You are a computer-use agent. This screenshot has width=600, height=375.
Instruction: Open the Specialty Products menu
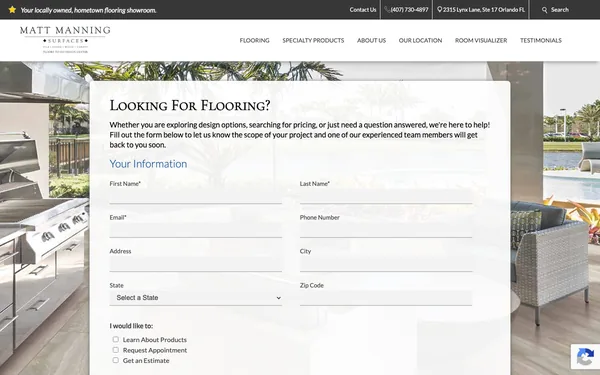point(313,40)
